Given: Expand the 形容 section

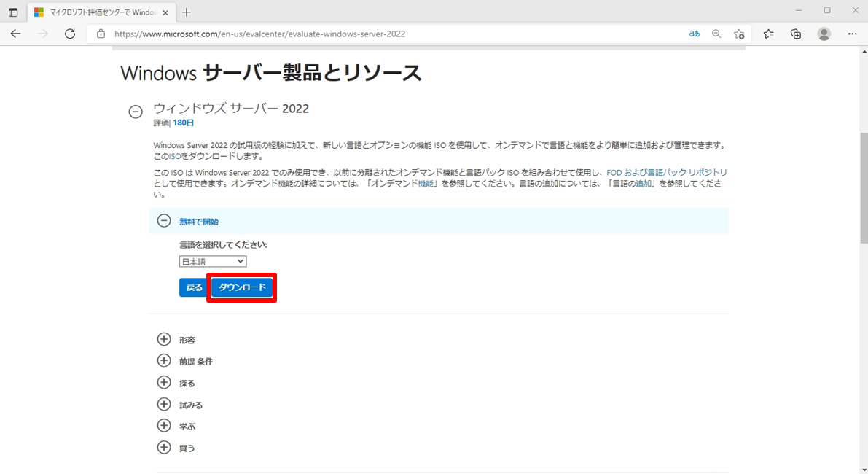Looking at the screenshot, I should [164, 339].
